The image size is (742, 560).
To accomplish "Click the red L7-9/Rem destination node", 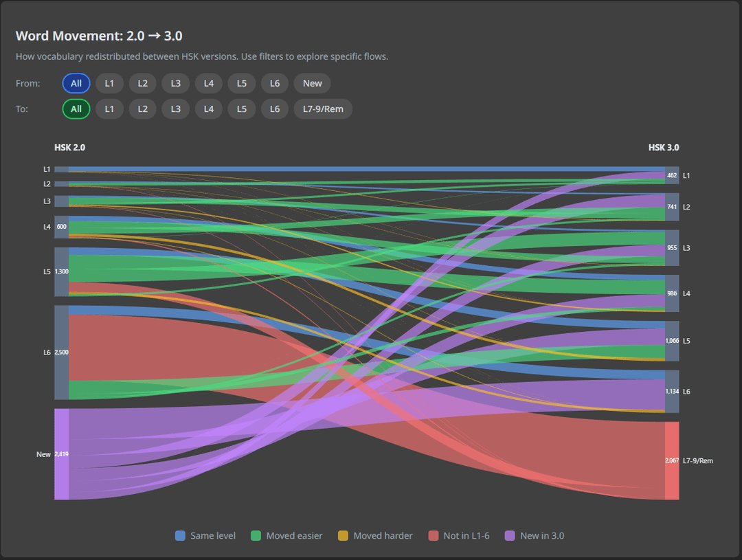I will click(672, 460).
